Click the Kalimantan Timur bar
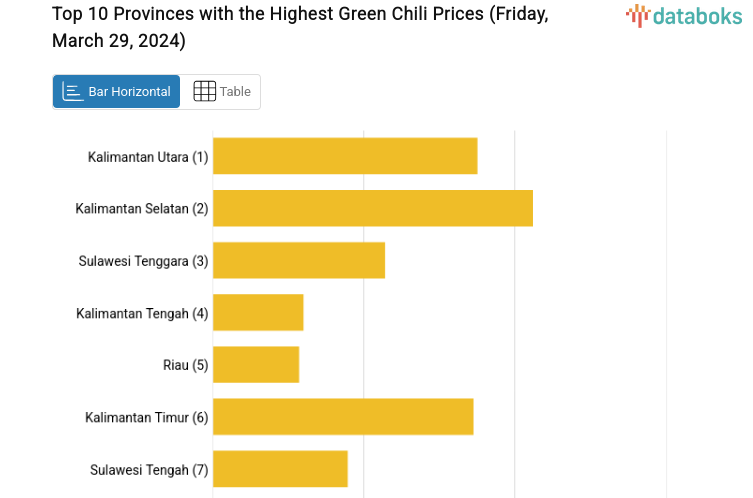 (343, 417)
